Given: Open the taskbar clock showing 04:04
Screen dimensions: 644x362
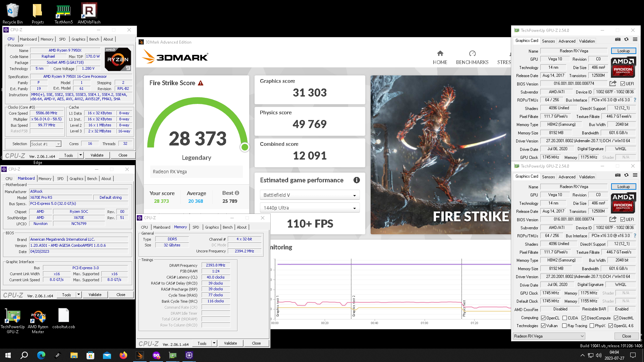Looking at the screenshot, I should [x=614, y=355].
